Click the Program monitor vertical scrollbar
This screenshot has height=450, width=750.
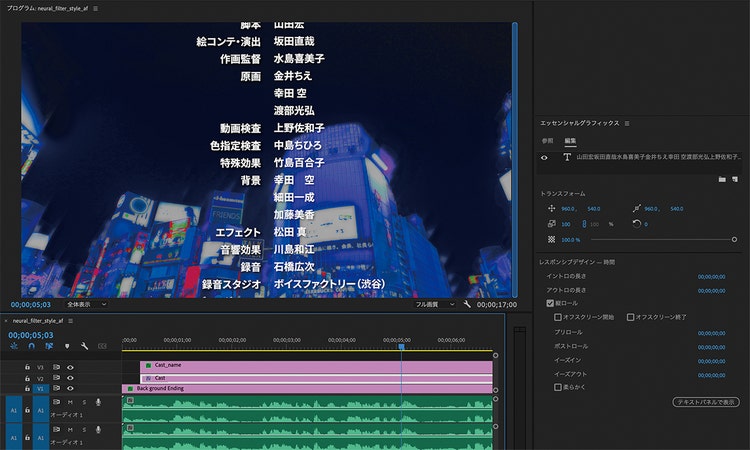pyautogui.click(x=515, y=160)
